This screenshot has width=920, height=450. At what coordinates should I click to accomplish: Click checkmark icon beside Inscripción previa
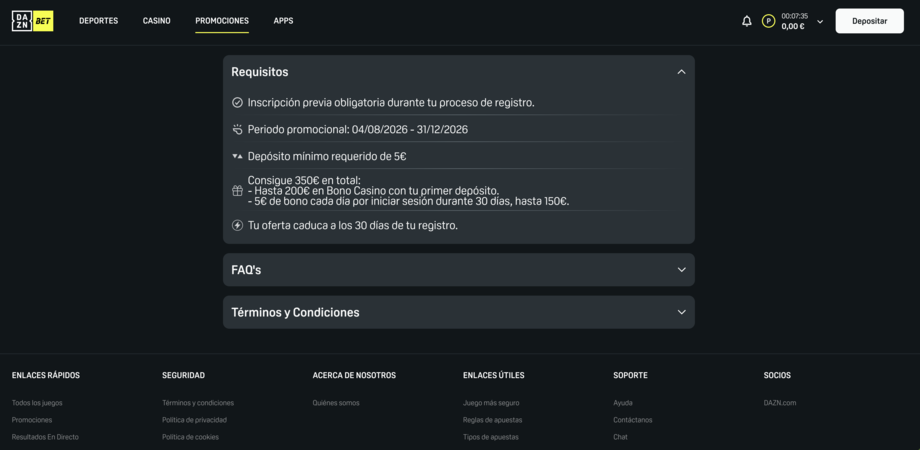coord(237,103)
